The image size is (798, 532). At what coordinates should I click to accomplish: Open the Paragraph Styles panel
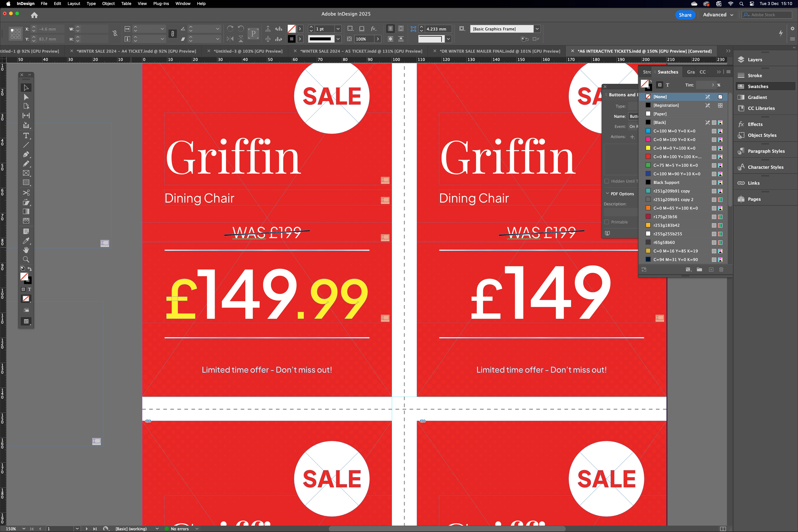pos(766,151)
